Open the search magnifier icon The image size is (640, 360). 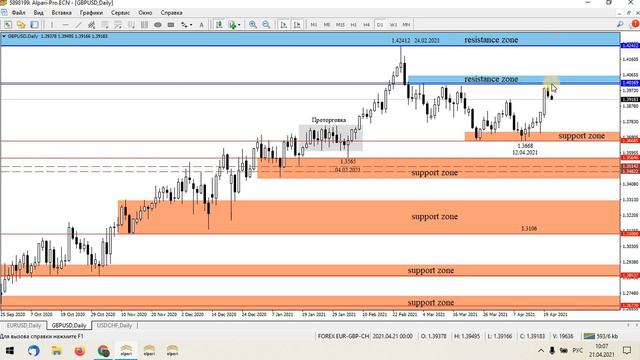click(x=620, y=24)
